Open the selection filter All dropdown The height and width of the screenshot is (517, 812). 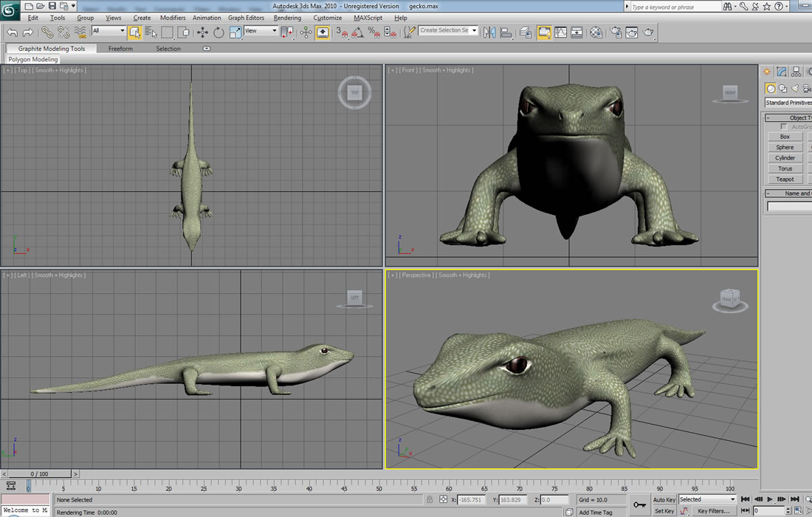pos(109,31)
